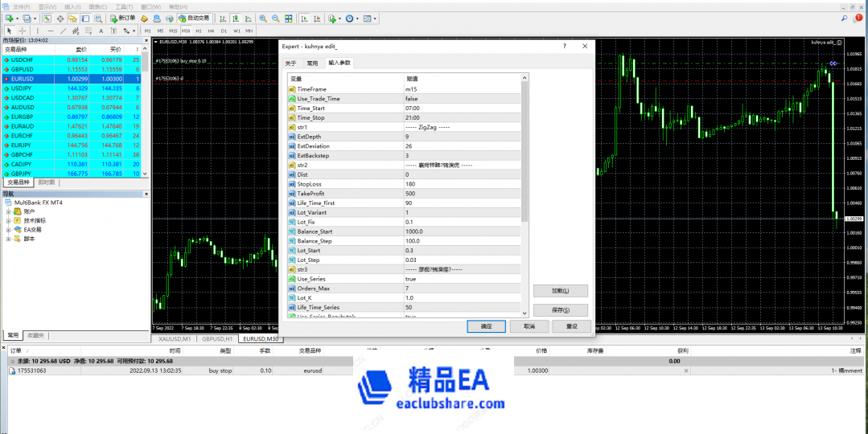868x434 pixels.
Task: Toggle the Market Watch window icon
Action: (48, 18)
